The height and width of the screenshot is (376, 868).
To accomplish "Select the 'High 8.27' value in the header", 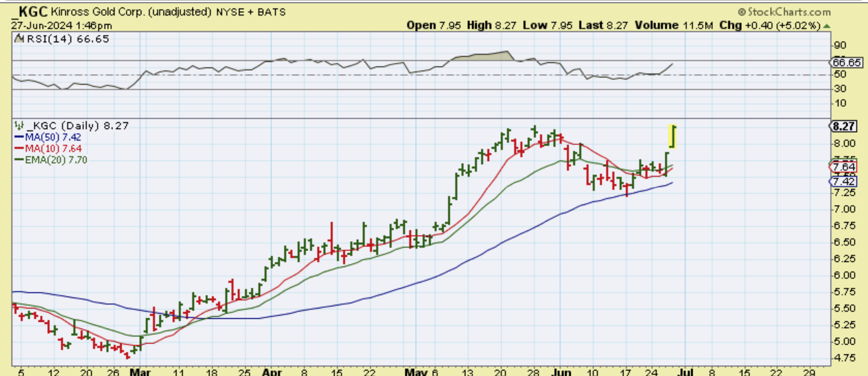I will [x=491, y=25].
